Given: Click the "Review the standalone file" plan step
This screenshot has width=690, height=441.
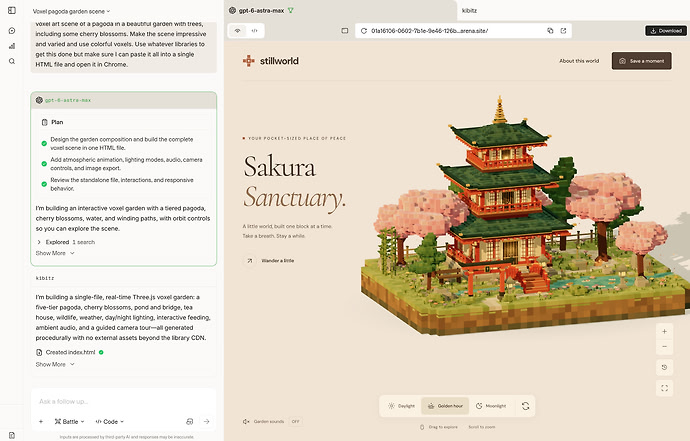Looking at the screenshot, I should 122,184.
